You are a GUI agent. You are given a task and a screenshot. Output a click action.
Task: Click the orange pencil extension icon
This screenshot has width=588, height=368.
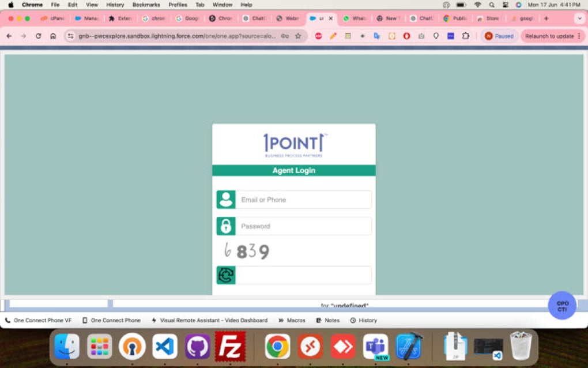point(333,36)
